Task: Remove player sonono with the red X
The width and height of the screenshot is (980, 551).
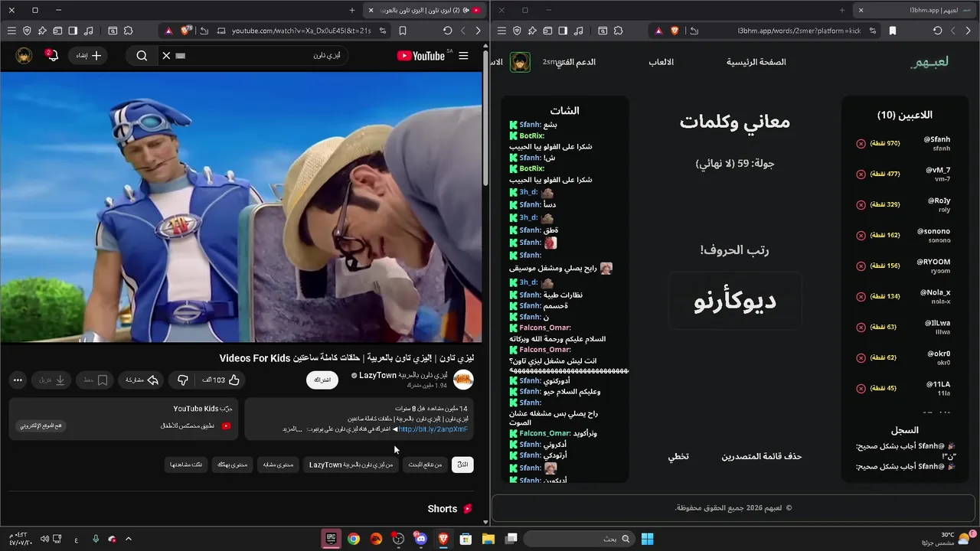Action: tap(861, 236)
